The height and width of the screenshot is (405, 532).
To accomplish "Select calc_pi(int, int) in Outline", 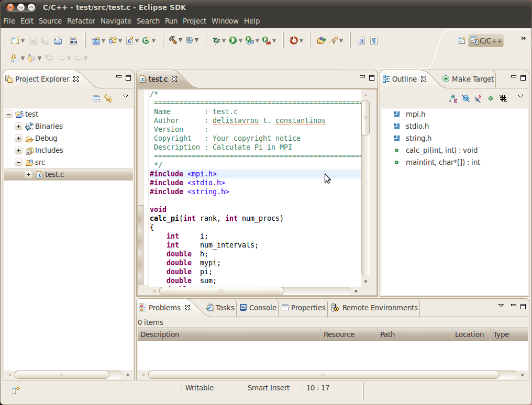I will (441, 151).
